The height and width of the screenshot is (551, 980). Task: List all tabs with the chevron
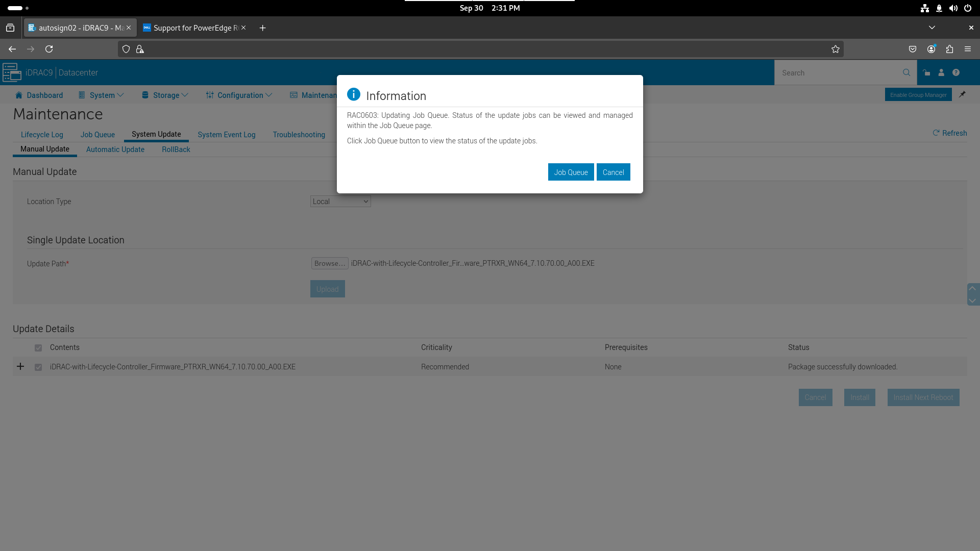[932, 28]
